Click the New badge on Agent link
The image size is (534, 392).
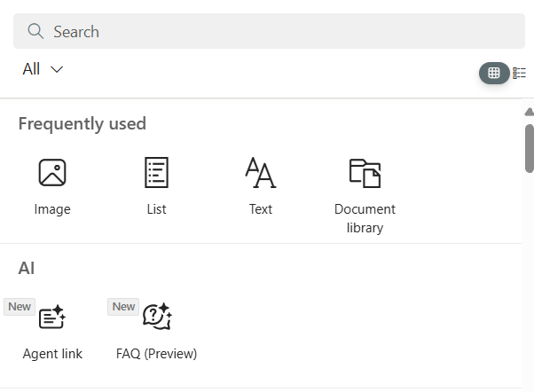point(19,307)
